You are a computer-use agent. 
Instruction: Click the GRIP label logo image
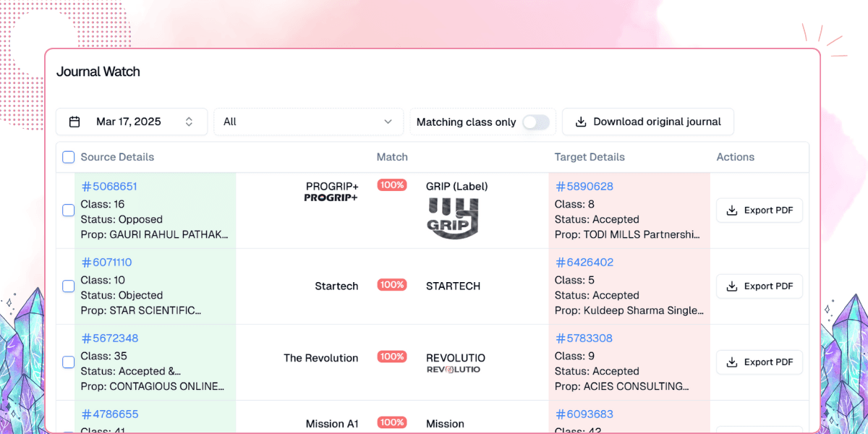[452, 218]
